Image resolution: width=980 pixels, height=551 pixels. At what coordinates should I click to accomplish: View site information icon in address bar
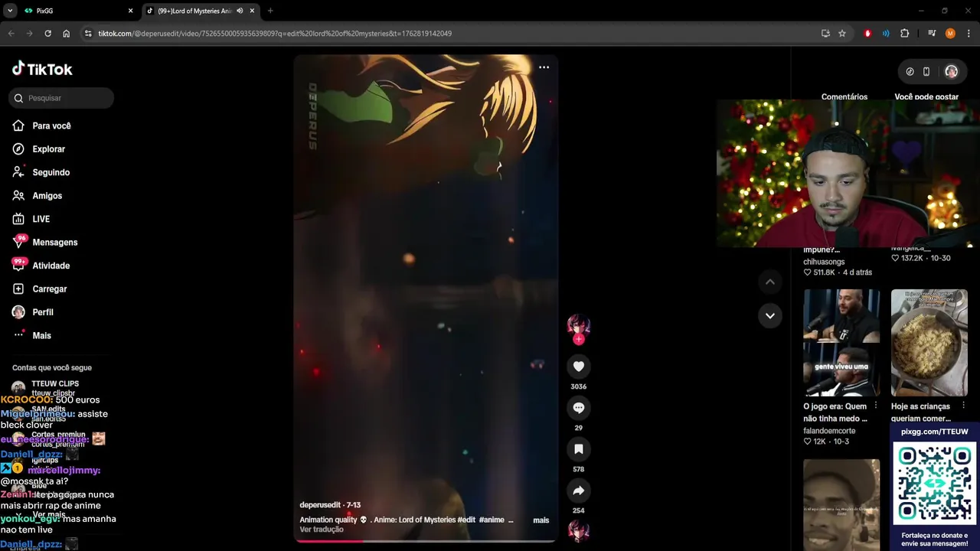(88, 34)
